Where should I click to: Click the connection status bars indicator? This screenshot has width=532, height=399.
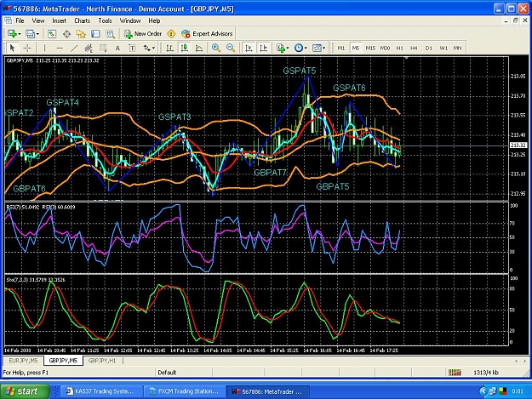tap(455, 373)
